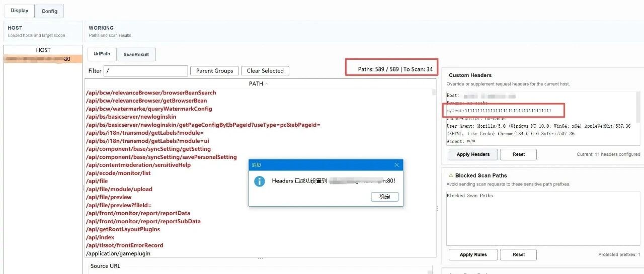Reset the Blocked Scan Paths rules
This screenshot has width=644, height=274.
[518, 254]
